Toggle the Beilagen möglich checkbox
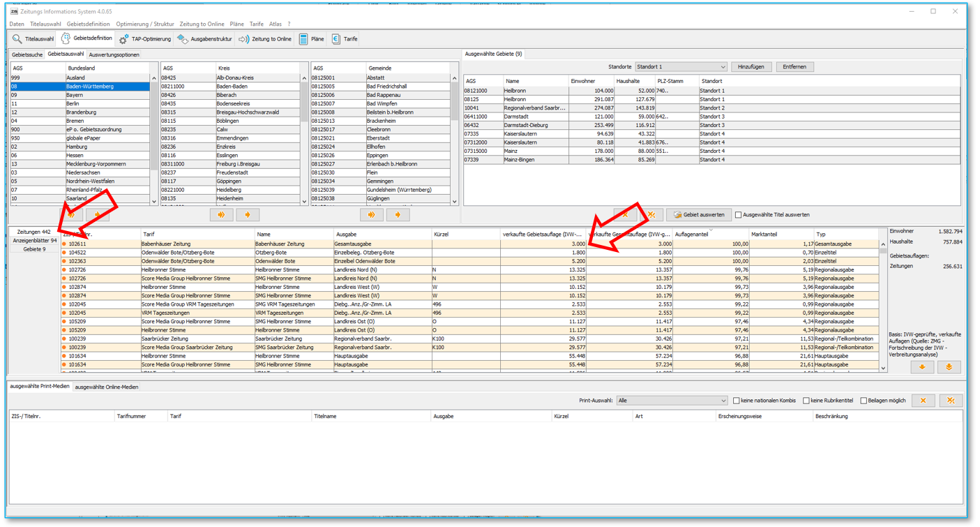Viewport: 980px width, 527px height. [x=864, y=401]
